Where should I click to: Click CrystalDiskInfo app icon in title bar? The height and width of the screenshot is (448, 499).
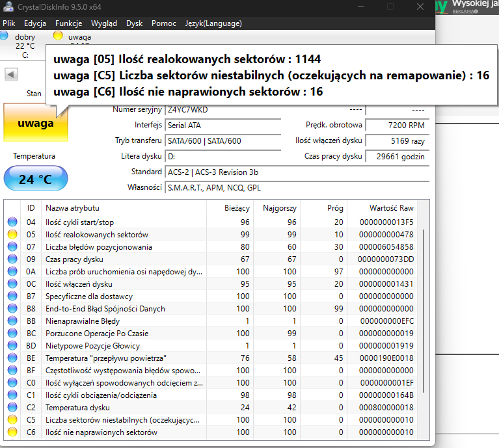8,7
